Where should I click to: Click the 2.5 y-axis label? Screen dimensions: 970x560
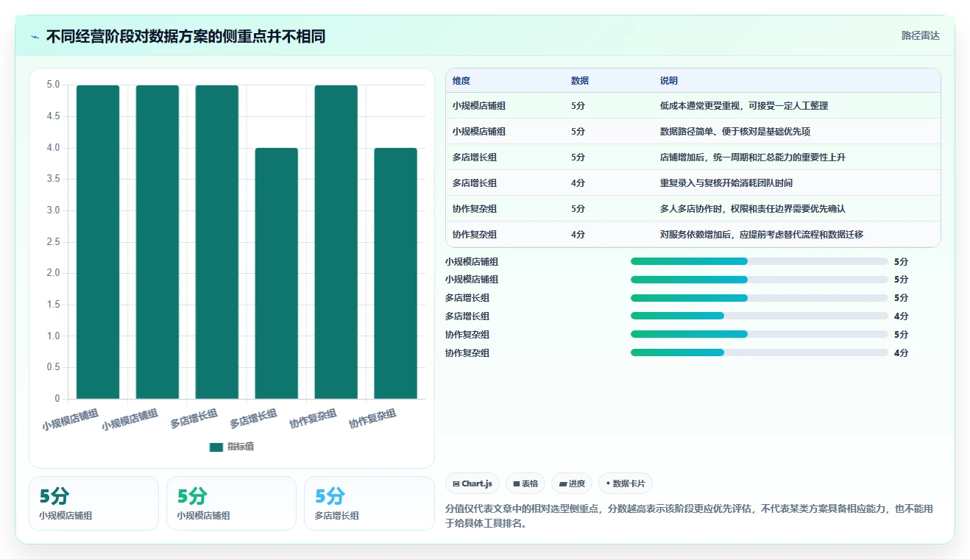click(53, 242)
